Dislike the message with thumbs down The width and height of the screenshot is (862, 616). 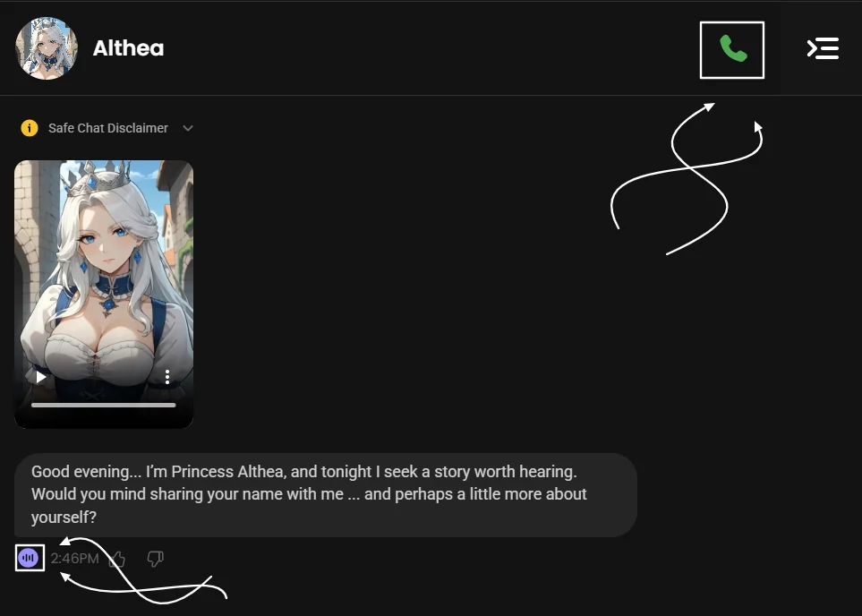tap(156, 560)
